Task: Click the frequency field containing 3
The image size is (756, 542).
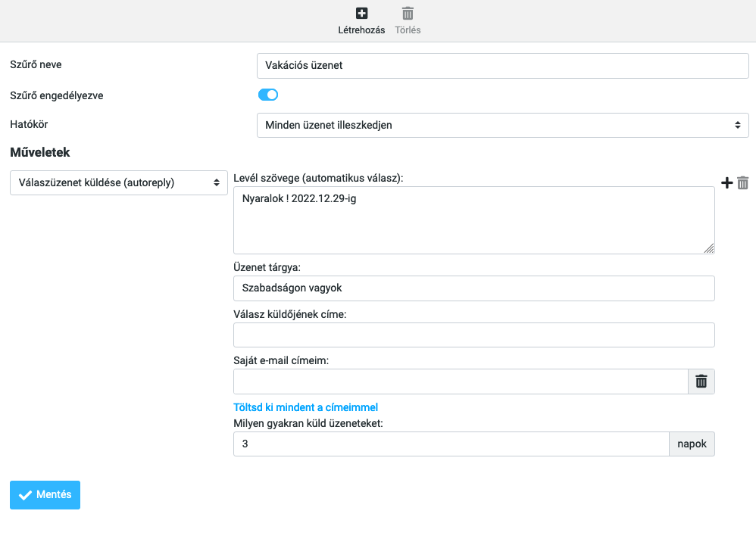Action: [x=451, y=444]
